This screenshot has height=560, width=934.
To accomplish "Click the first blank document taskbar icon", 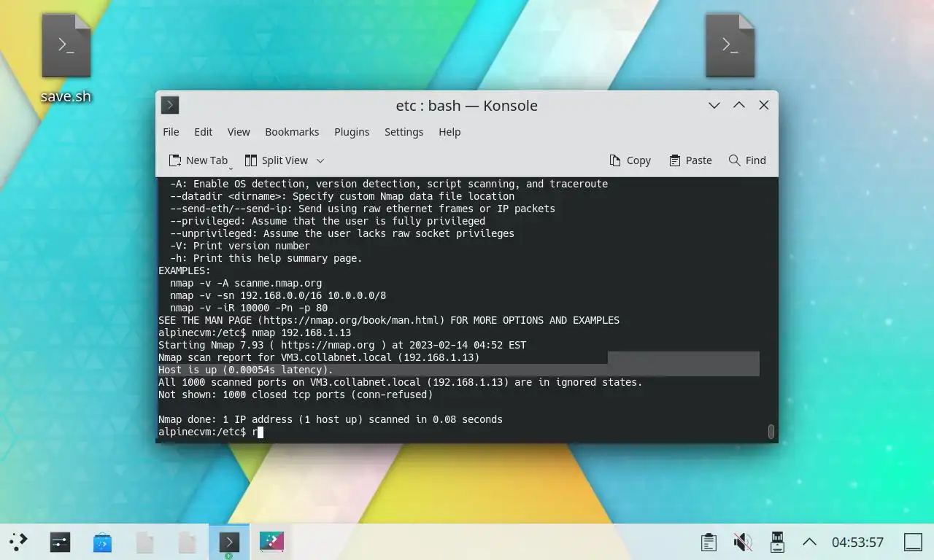I will tap(144, 542).
